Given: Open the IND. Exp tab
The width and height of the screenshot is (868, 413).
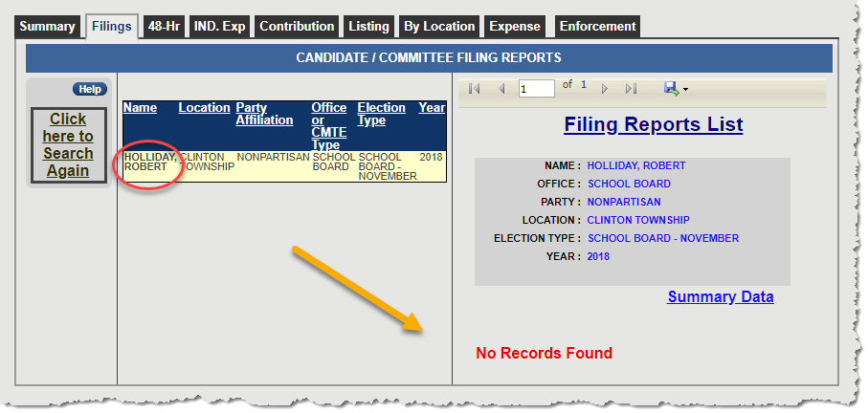Looking at the screenshot, I should click(220, 27).
